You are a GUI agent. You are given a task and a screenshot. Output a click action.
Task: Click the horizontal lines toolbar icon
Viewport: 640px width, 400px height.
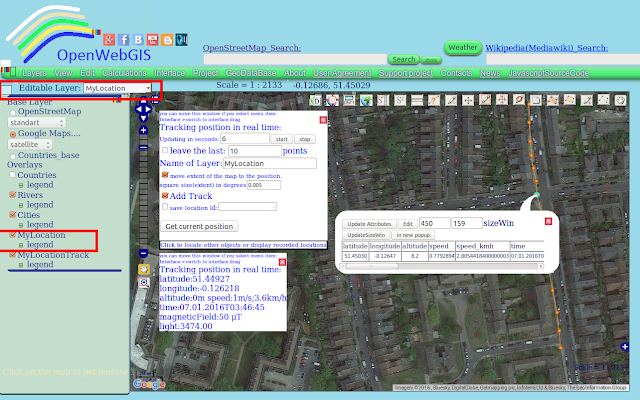tap(417, 100)
